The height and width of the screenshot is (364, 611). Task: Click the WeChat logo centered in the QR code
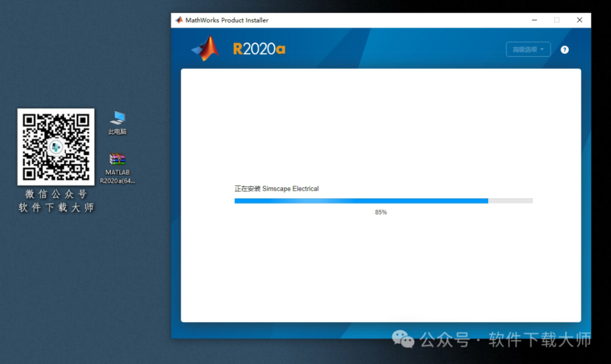55,147
